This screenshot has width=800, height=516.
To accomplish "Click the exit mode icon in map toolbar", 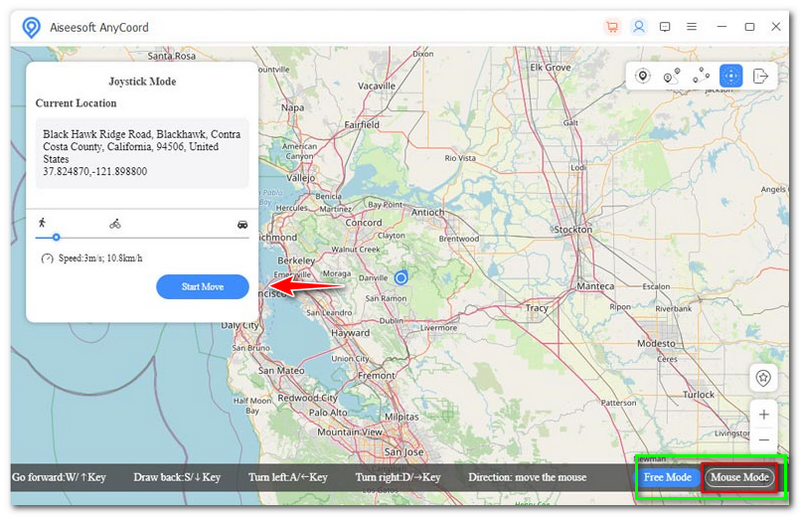I will coord(761,76).
